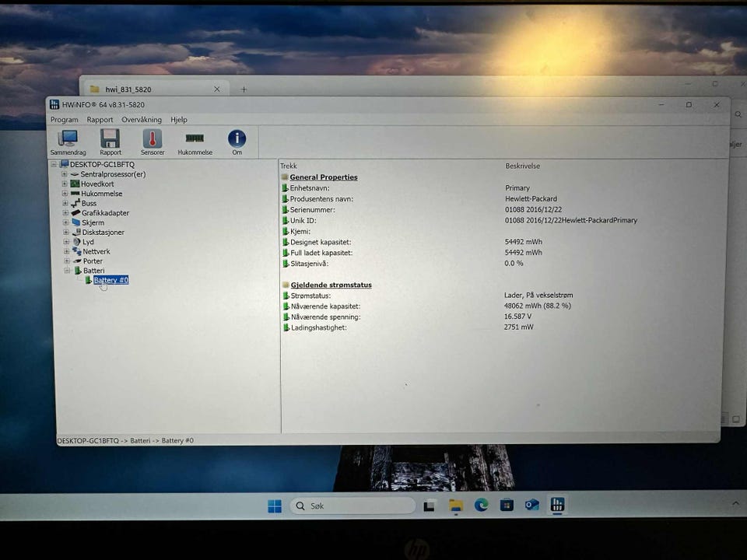Expand the Lyd tree node

click(66, 242)
